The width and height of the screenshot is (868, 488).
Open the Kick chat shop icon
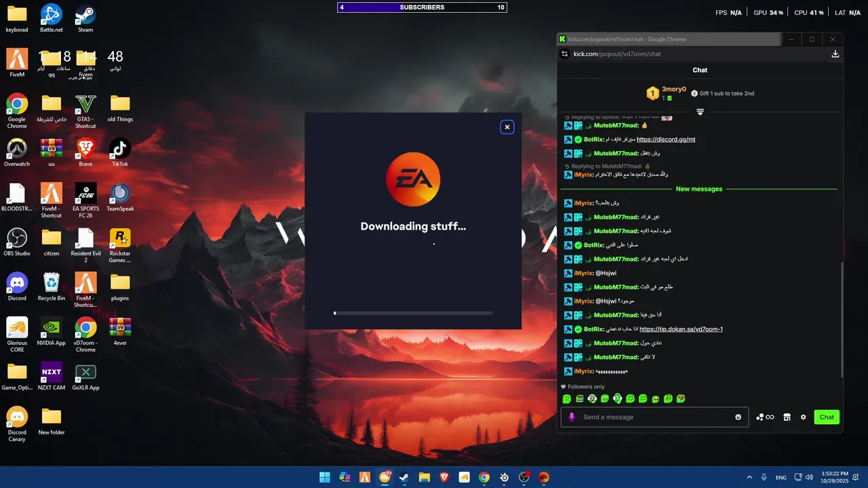[787, 417]
